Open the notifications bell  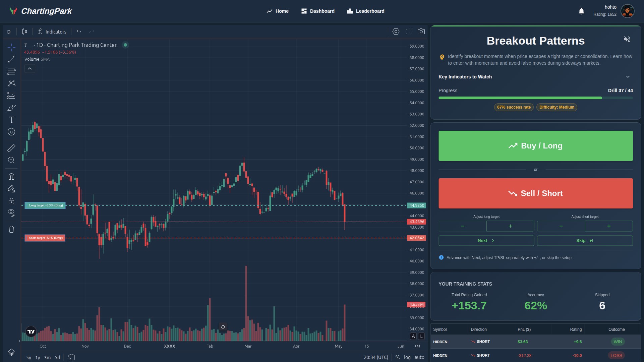tap(581, 11)
